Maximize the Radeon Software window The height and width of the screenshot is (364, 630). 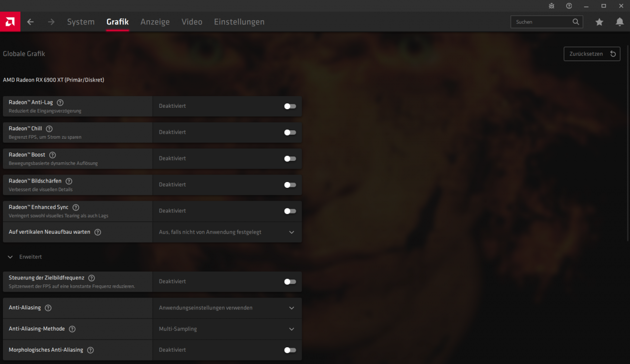click(x=603, y=6)
